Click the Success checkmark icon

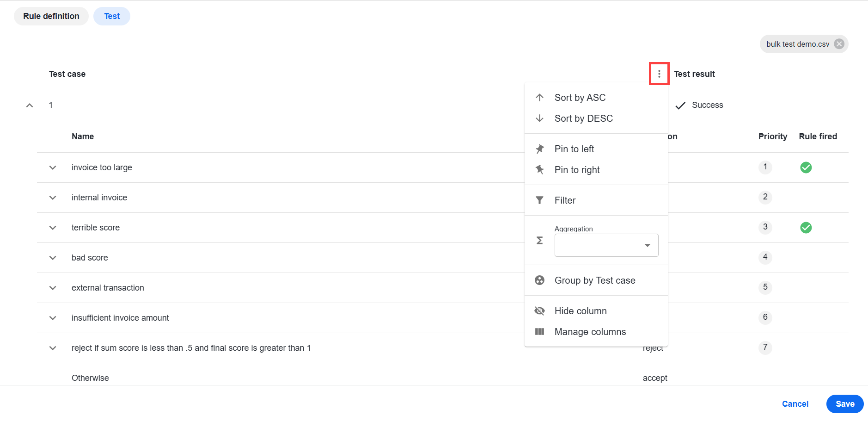[680, 105]
